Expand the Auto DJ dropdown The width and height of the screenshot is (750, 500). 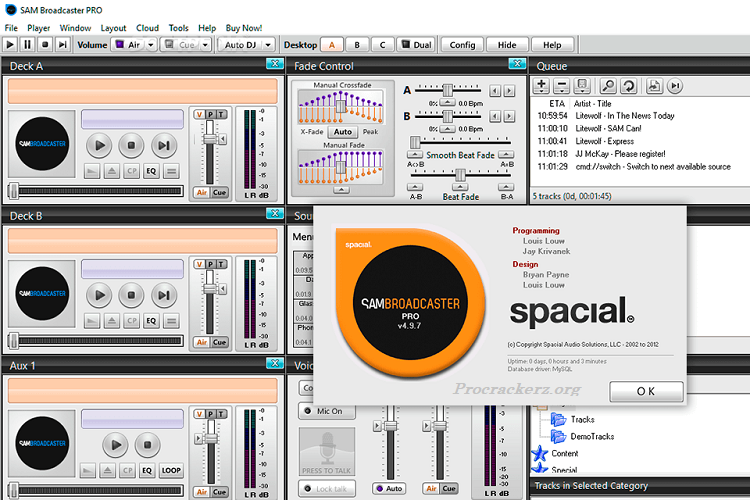pyautogui.click(x=268, y=45)
